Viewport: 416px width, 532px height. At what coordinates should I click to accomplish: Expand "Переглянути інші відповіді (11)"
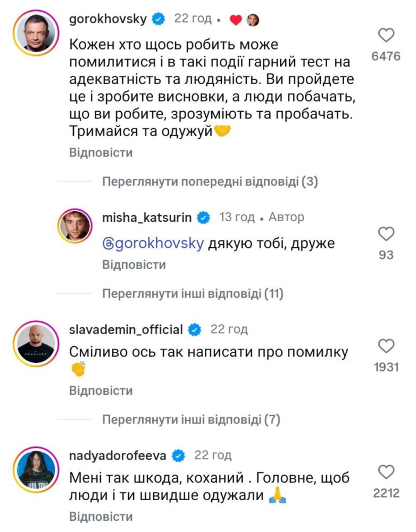click(x=192, y=293)
